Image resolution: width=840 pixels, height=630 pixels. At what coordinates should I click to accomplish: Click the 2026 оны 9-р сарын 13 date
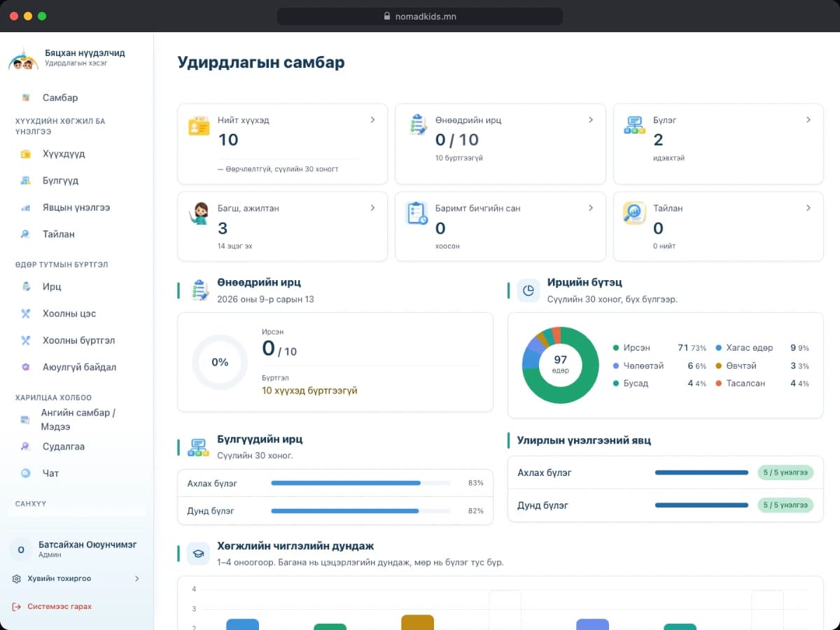coord(266,299)
